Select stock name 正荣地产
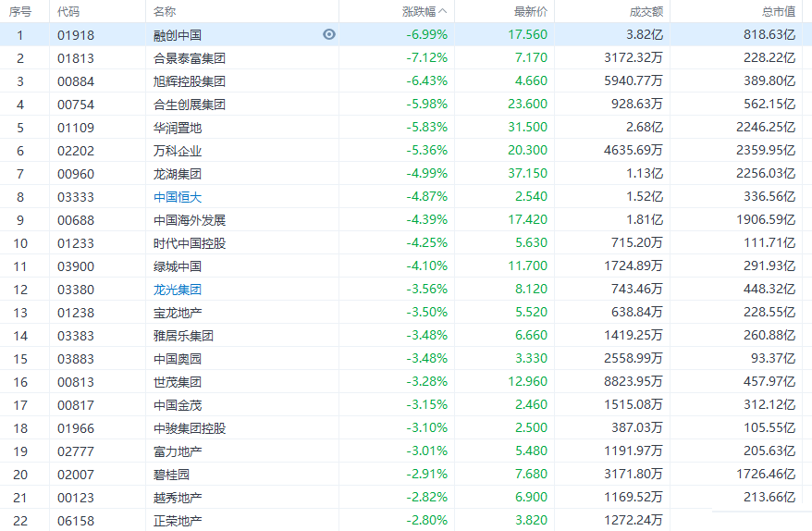Viewport: 812px width, 531px height. [178, 521]
